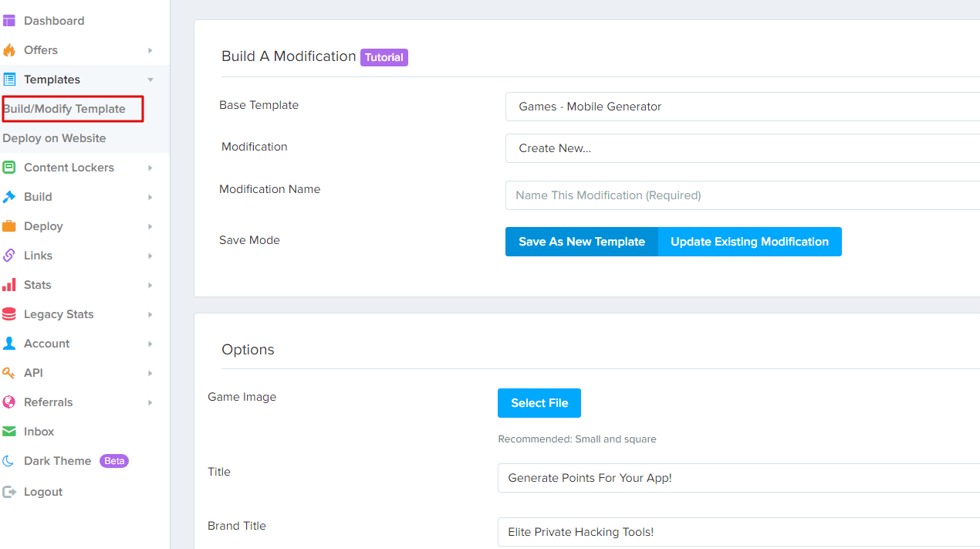
Task: Open the Modification dropdown showing Create New
Action: tap(741, 148)
